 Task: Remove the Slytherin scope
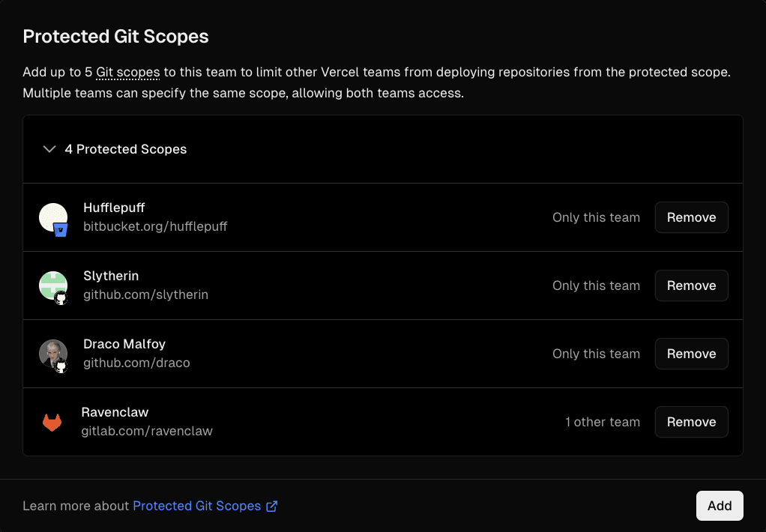point(691,285)
